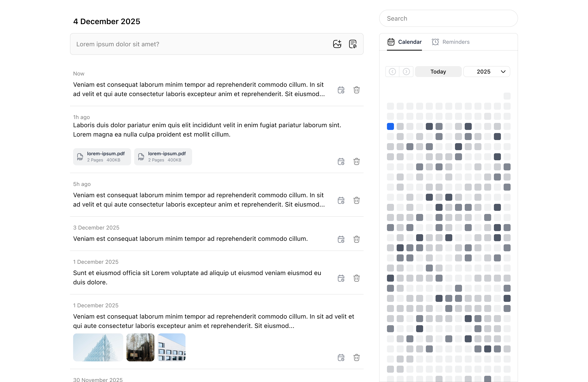Screen dimensions: 588x382
Task: Go to previous calendar period arrow
Action: pos(392,72)
